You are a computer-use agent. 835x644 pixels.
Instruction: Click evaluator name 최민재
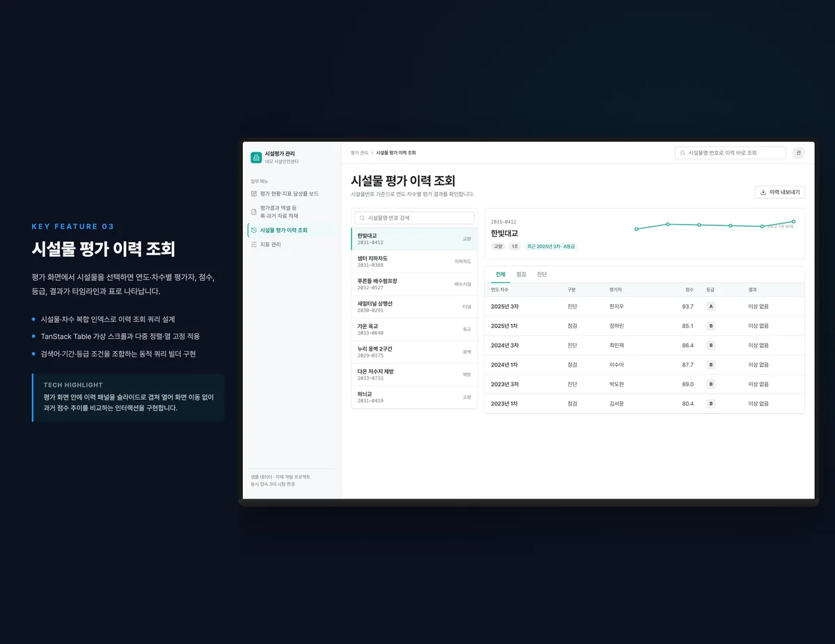617,345
